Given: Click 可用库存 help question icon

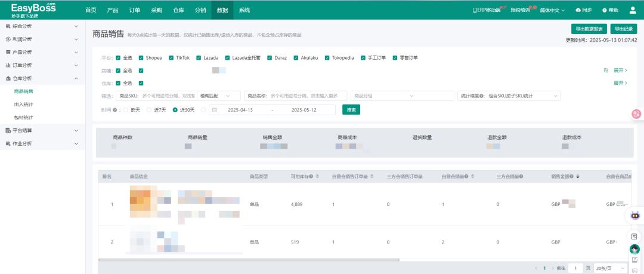Looking at the screenshot, I should 311,177.
